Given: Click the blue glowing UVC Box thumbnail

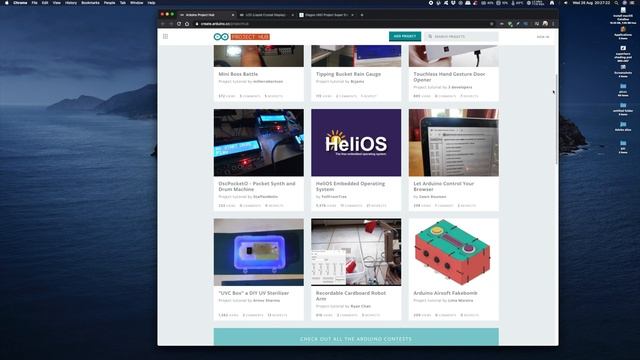Looking at the screenshot, I should (x=258, y=252).
